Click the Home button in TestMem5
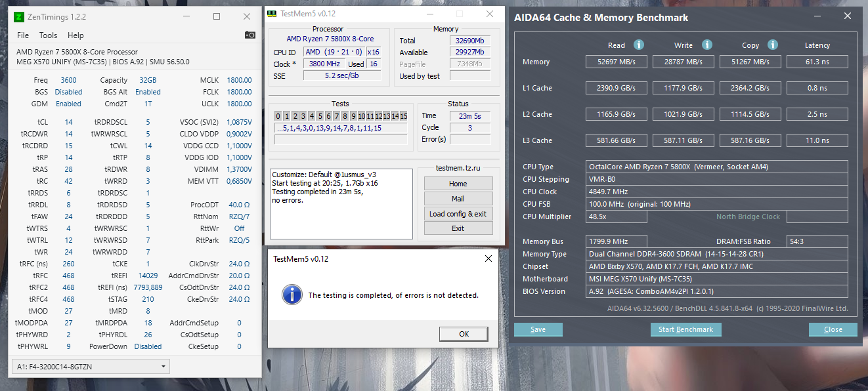The height and width of the screenshot is (391, 868). tap(458, 184)
